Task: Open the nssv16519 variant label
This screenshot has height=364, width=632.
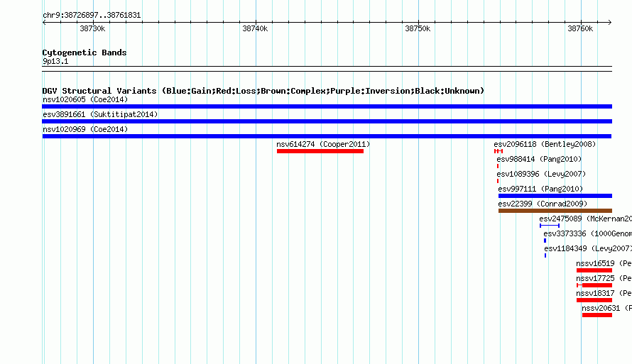Action: coord(604,263)
